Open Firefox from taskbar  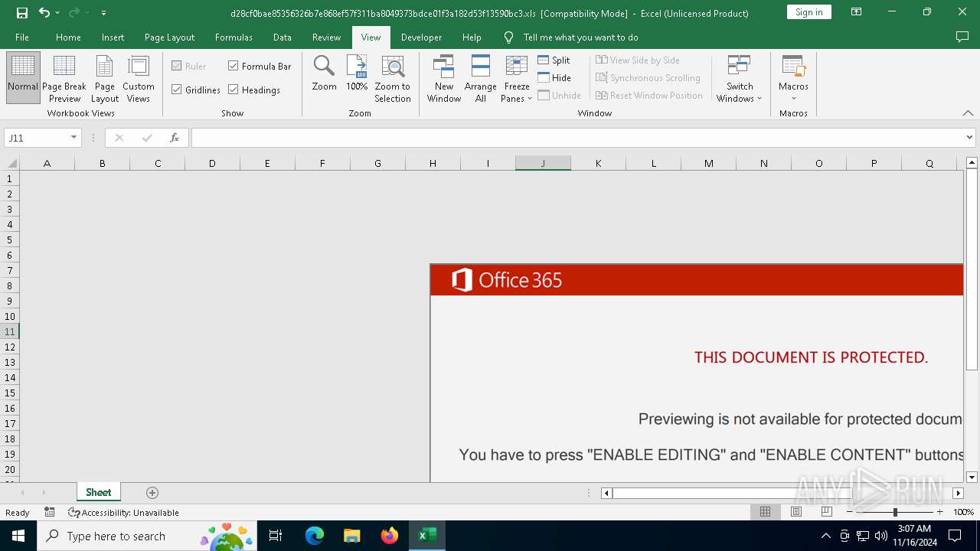(390, 536)
